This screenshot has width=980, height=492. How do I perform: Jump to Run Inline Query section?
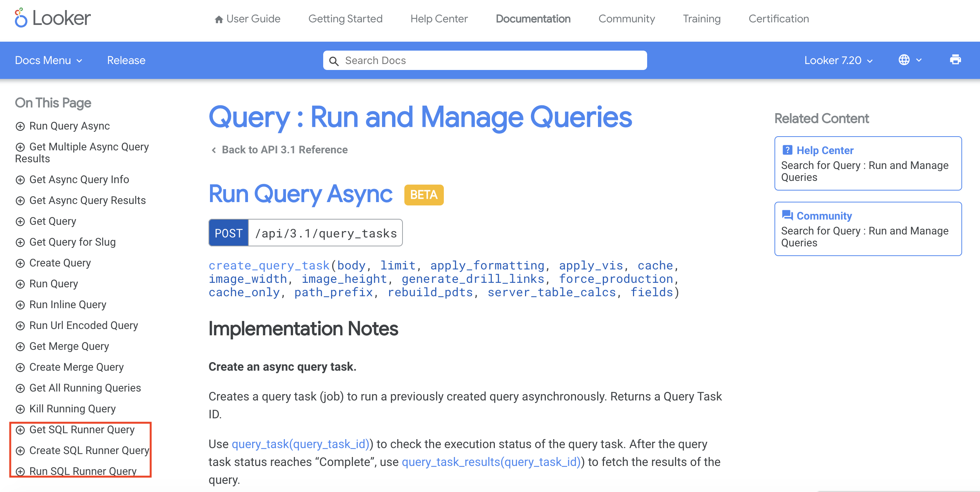coord(68,304)
